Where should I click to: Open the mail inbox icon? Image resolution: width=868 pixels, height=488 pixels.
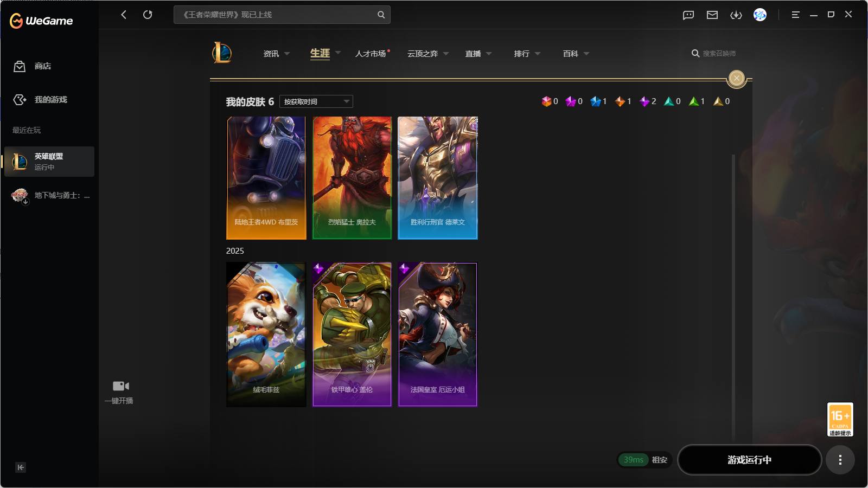tap(712, 15)
